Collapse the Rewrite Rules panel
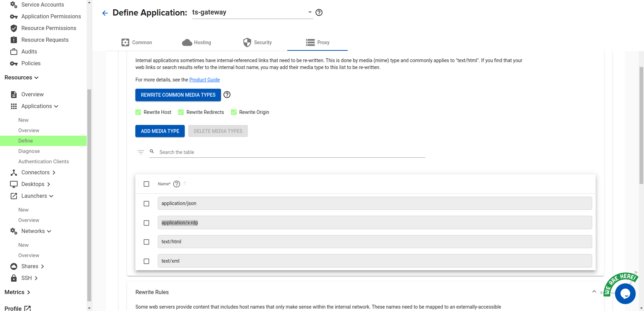Image resolution: width=644 pixels, height=311 pixels. click(594, 292)
